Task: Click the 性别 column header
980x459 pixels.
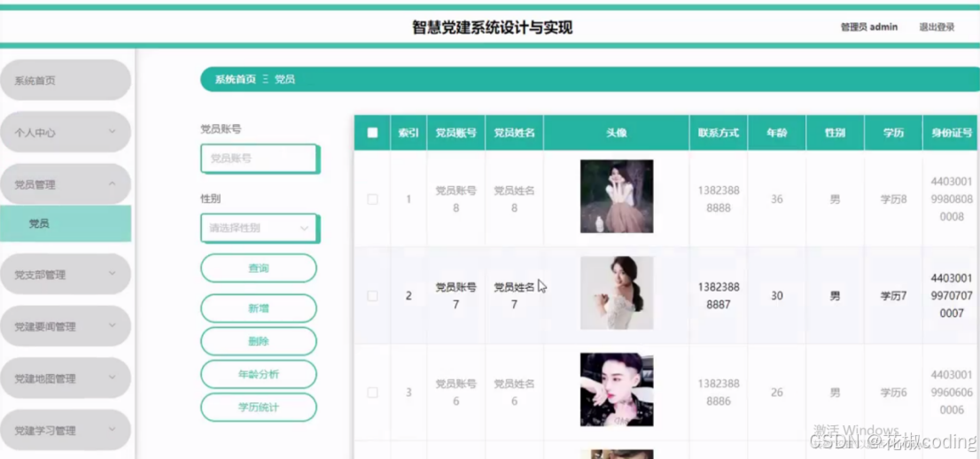Action: click(x=835, y=133)
